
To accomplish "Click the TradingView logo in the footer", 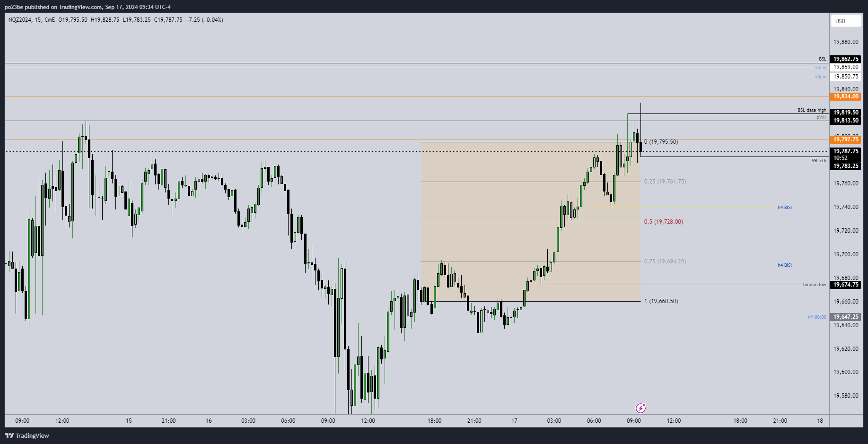I will (x=27, y=435).
